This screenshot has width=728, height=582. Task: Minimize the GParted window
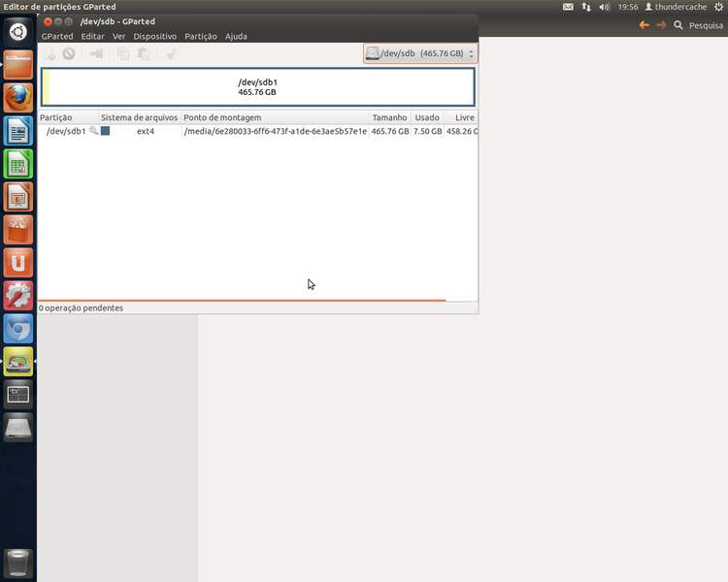[x=58, y=21]
